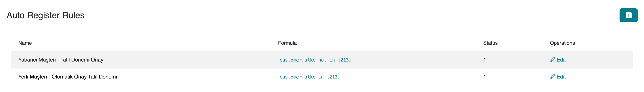This screenshot has width=644, height=92.
Task: Click the add new rule plus button
Action: point(628,15)
